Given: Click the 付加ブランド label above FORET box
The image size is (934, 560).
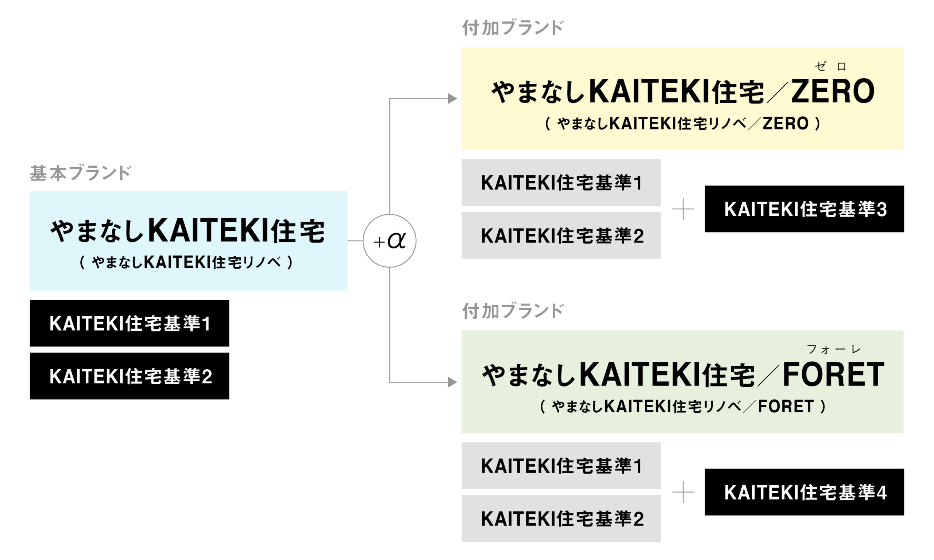Looking at the screenshot, I should (513, 311).
